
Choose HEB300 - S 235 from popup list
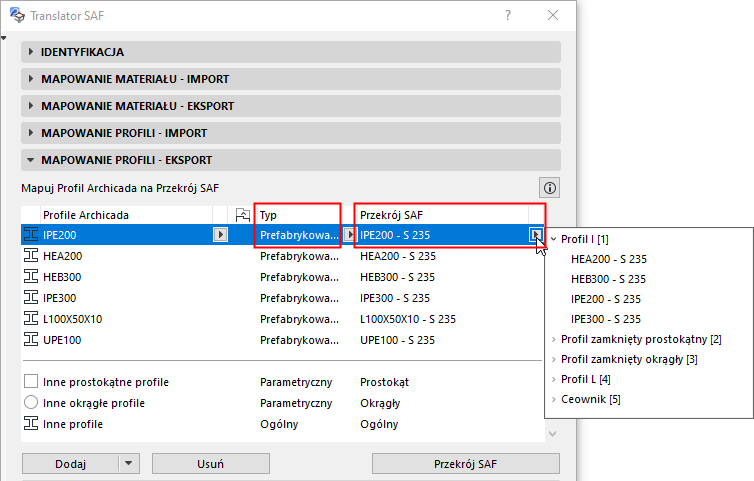tap(608, 279)
